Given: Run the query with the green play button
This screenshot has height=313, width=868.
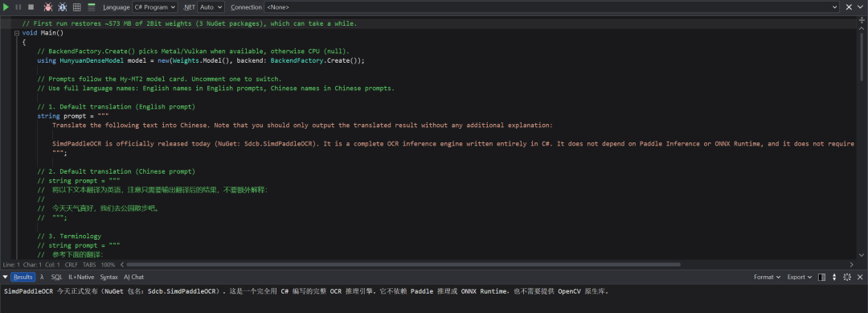Looking at the screenshot, I should pos(6,7).
